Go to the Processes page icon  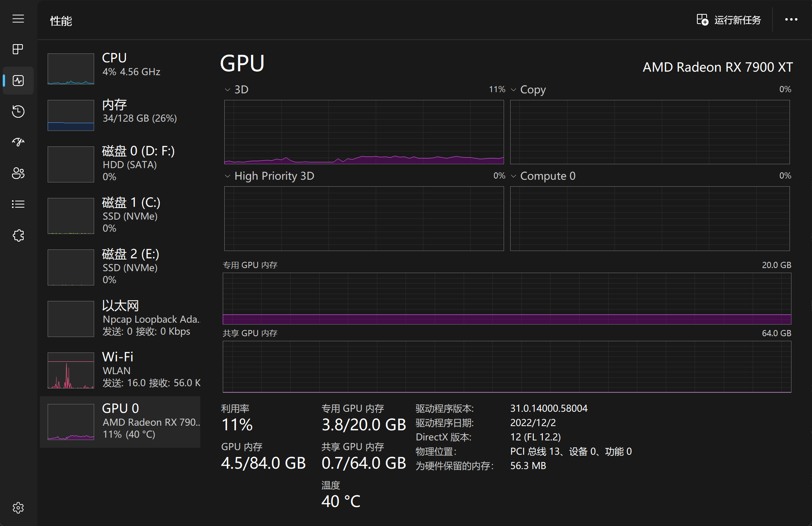pyautogui.click(x=18, y=49)
